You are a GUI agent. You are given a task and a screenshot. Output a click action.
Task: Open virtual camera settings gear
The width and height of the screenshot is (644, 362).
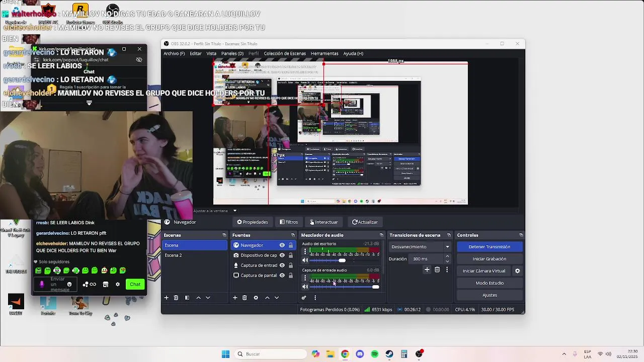pyautogui.click(x=517, y=271)
